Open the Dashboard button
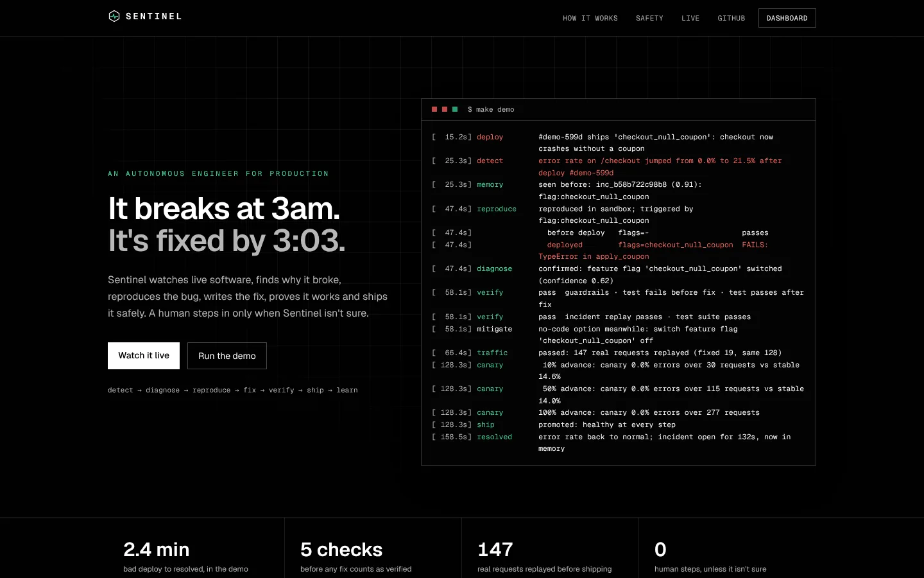 click(x=787, y=18)
